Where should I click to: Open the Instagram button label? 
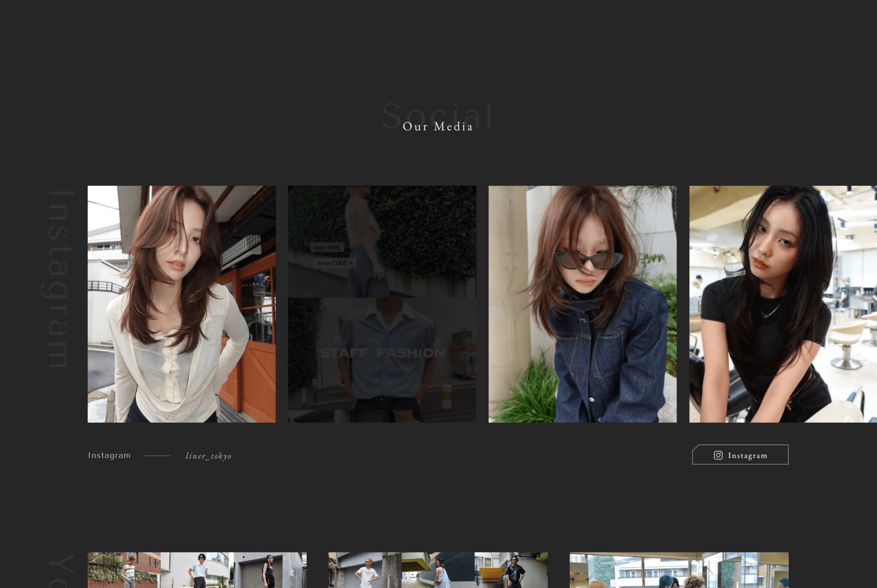[747, 456]
